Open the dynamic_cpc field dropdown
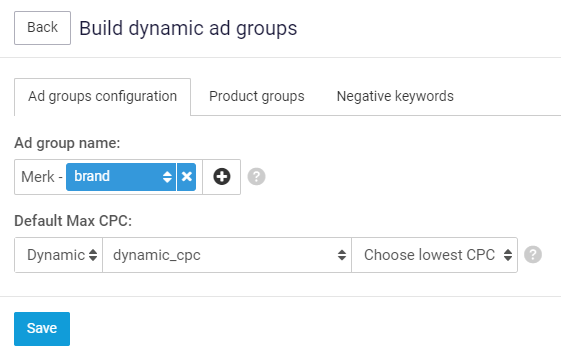 coord(227,255)
